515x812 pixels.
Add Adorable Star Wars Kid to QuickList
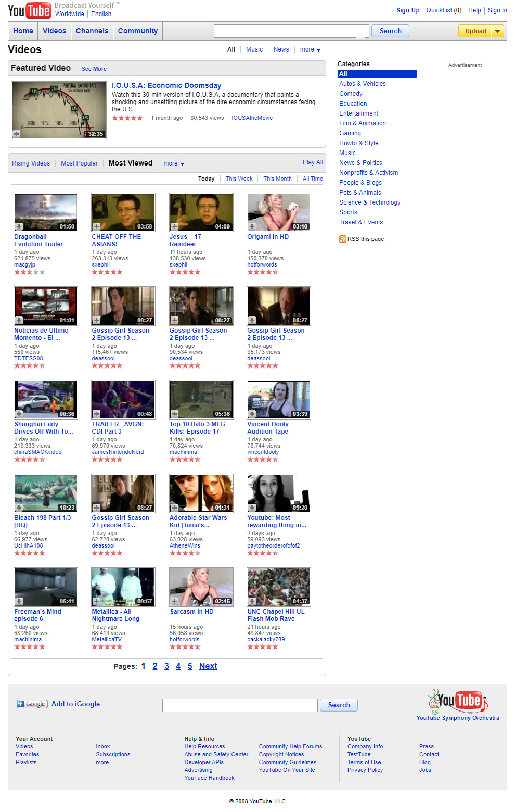tap(174, 508)
